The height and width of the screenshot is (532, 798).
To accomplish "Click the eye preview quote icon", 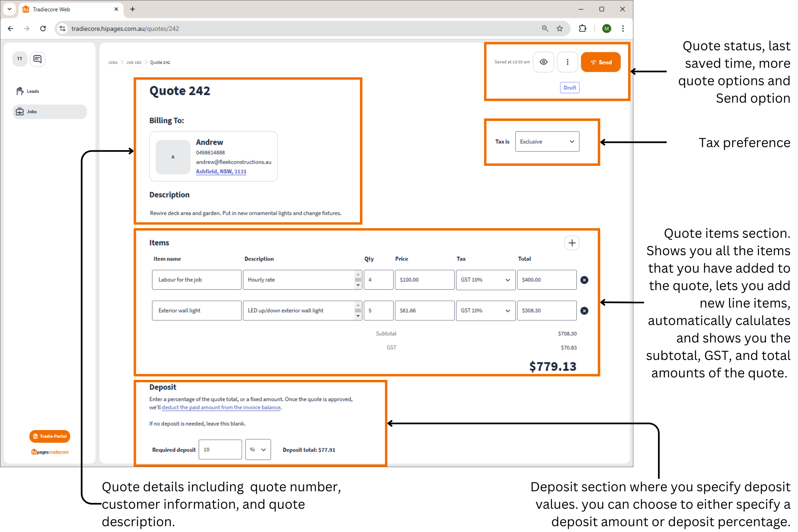I will click(543, 62).
